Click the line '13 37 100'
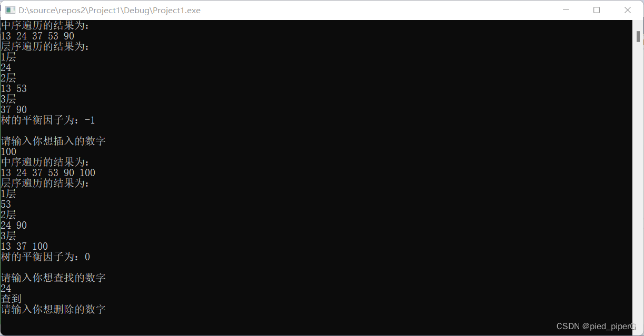Viewport: 644px width, 336px height. click(x=24, y=247)
